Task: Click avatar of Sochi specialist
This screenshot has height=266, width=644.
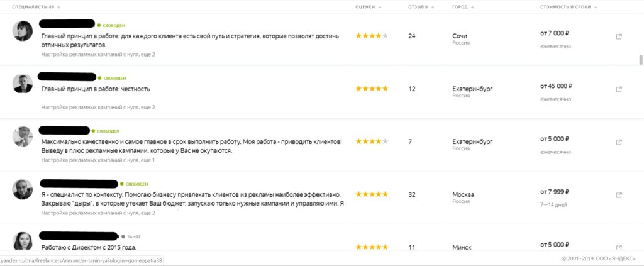Action: click(23, 31)
